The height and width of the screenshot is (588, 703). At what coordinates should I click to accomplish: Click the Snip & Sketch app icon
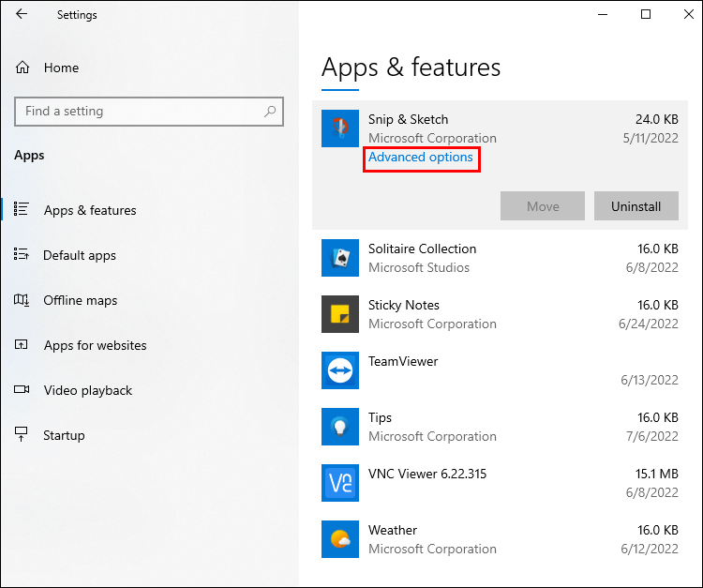340,128
